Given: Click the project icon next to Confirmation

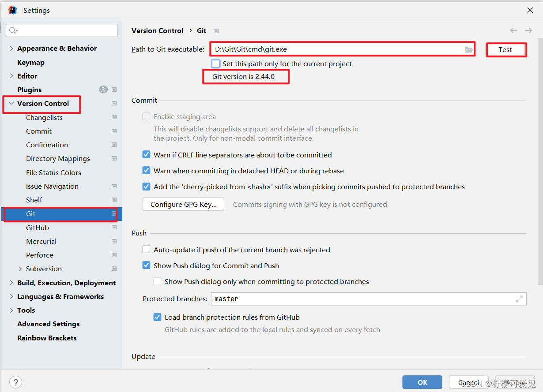Looking at the screenshot, I should [114, 145].
